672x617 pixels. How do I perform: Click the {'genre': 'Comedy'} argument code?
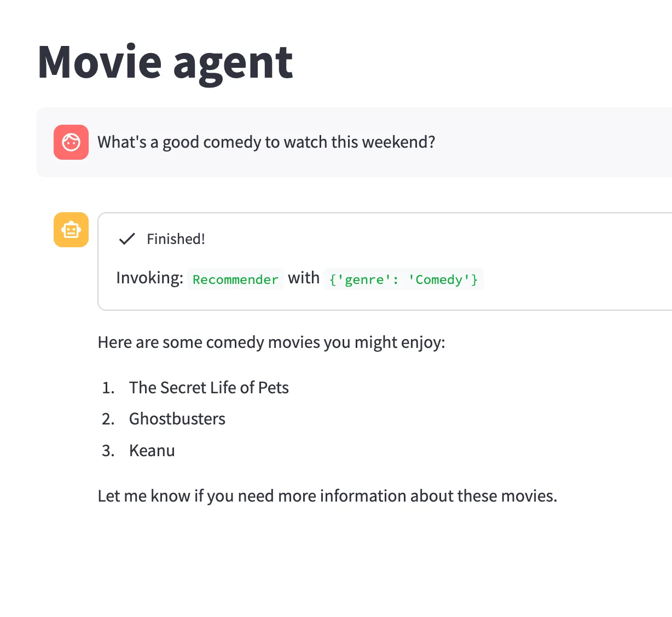click(x=403, y=280)
